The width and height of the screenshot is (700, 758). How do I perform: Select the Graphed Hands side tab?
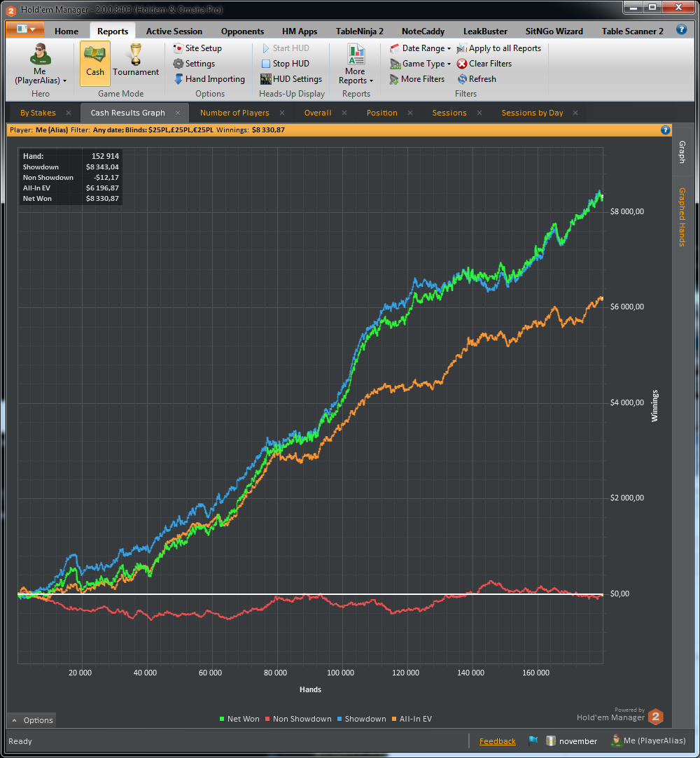coord(682,217)
